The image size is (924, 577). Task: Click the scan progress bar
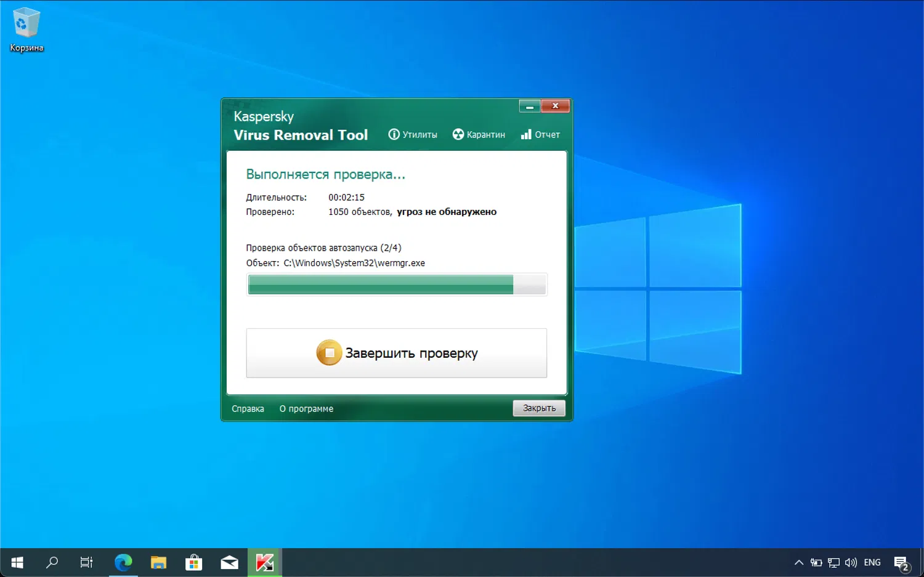pyautogui.click(x=397, y=284)
